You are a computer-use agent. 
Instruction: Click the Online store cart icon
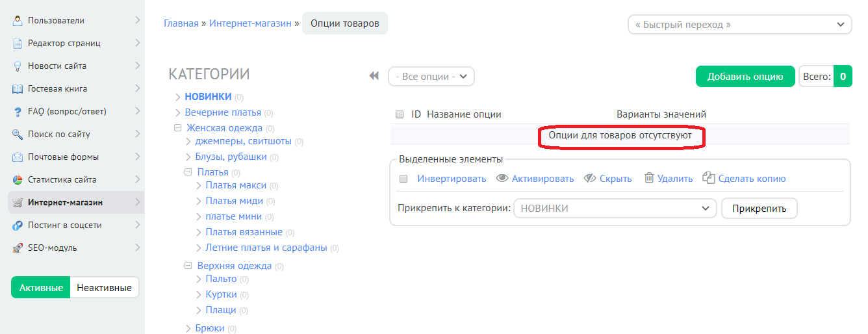(x=18, y=203)
